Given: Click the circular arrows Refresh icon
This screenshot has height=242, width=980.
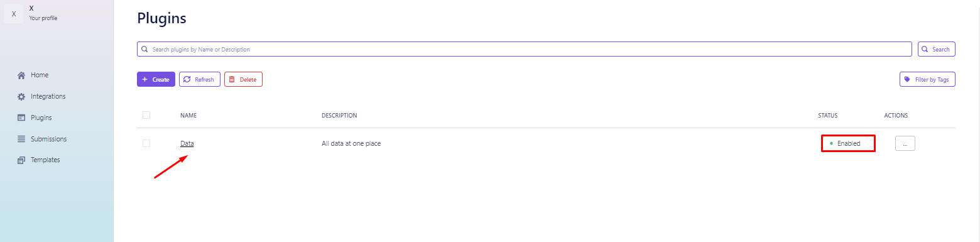Looking at the screenshot, I should click(187, 80).
